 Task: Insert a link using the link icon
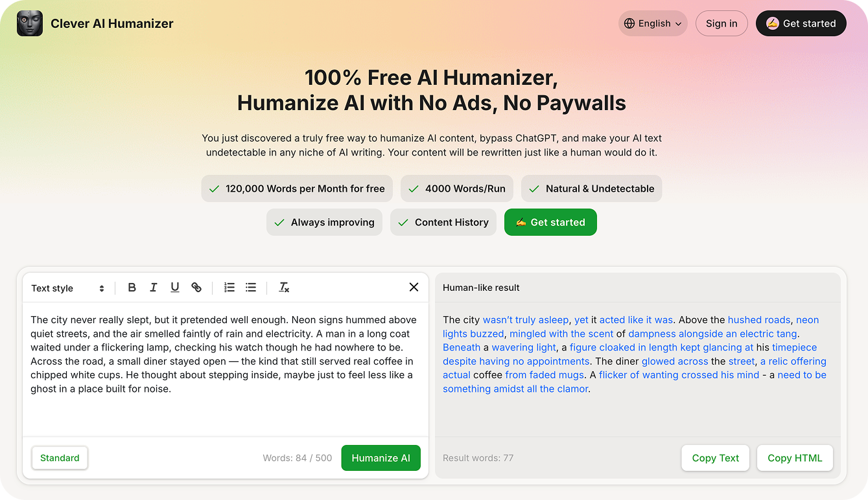[x=196, y=288]
